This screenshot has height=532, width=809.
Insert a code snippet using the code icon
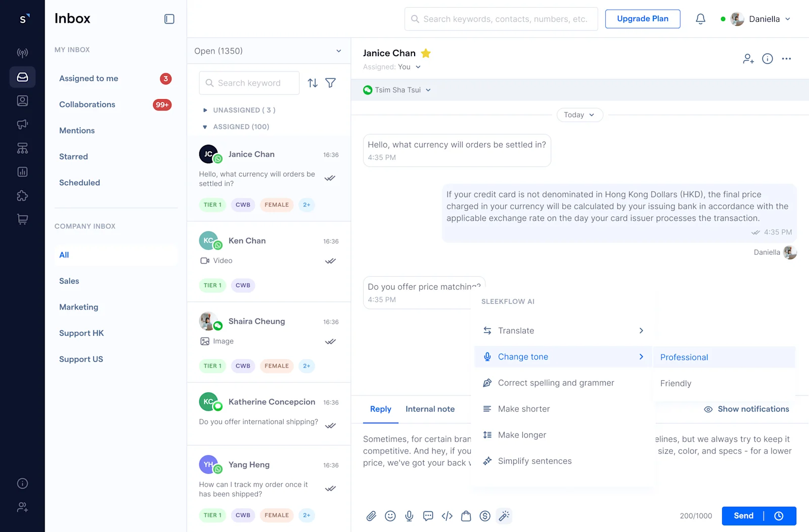(x=447, y=516)
